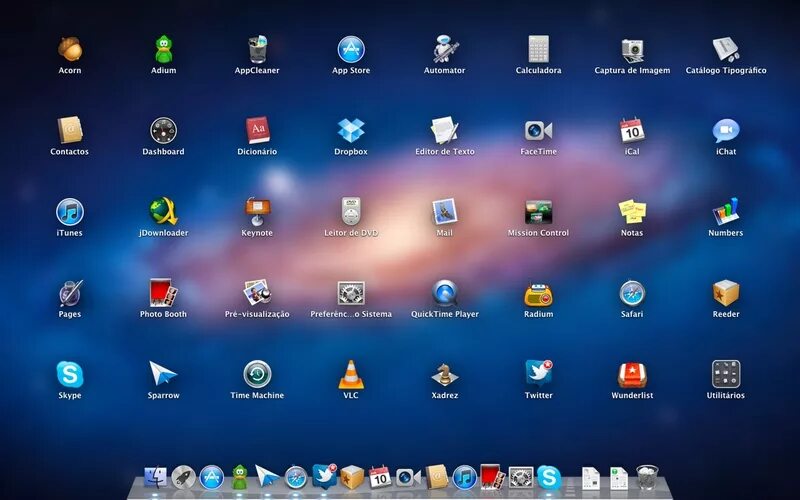
Task: Open Mission Control
Action: pyautogui.click(x=538, y=212)
